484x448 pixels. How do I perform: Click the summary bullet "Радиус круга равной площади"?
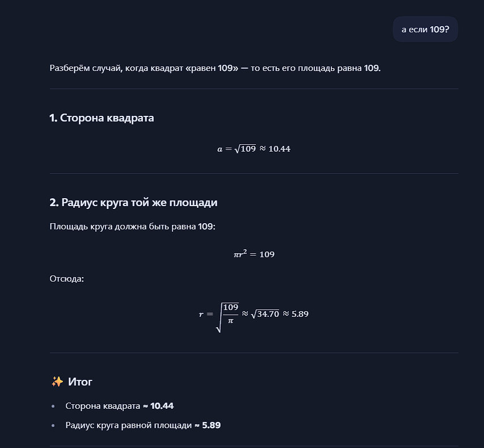[x=128, y=425]
